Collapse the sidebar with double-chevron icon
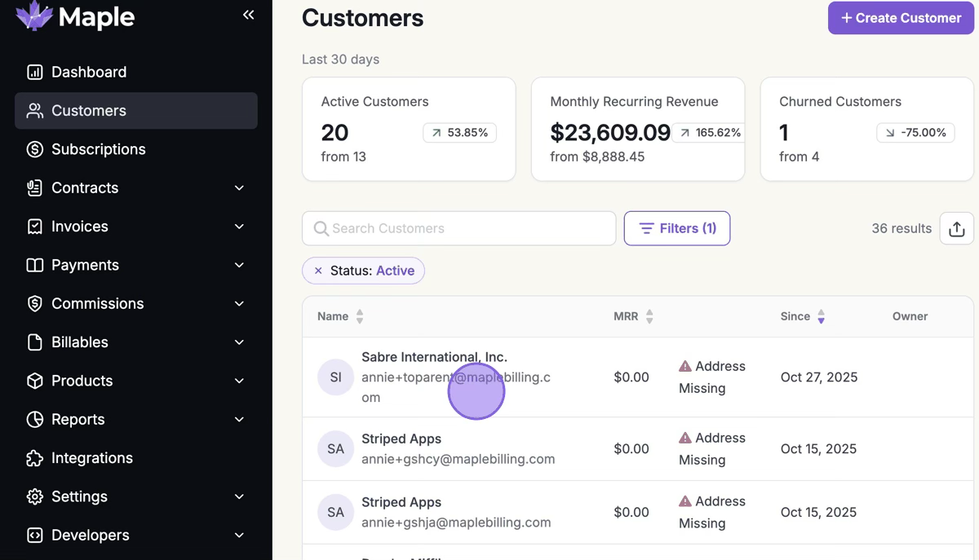 (x=248, y=15)
